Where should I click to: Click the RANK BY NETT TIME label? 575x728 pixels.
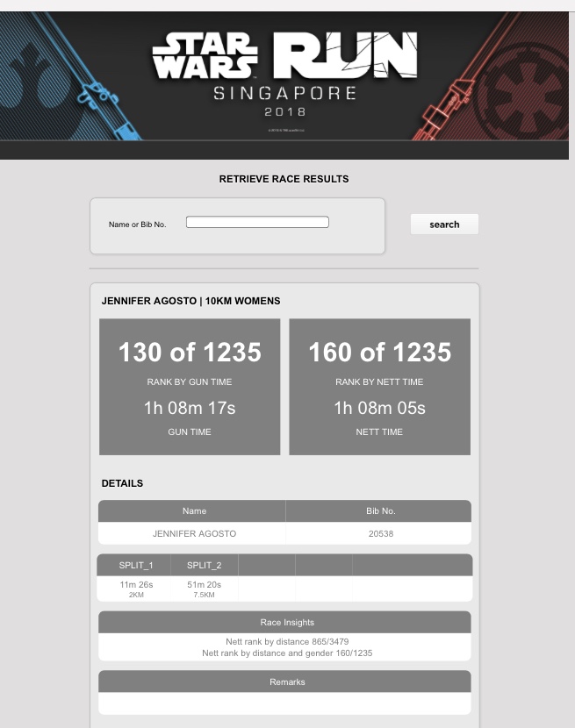click(x=379, y=382)
